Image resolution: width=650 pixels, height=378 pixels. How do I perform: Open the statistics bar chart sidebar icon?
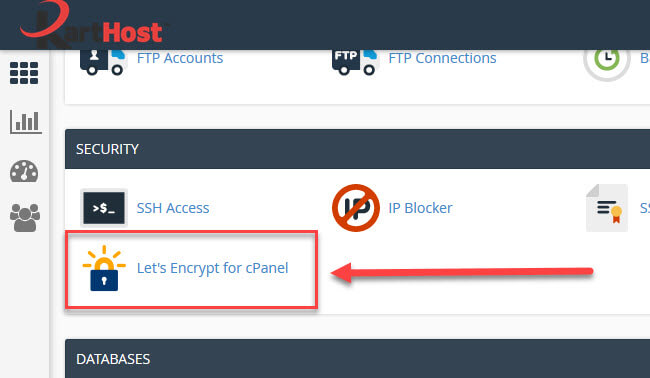tap(26, 122)
